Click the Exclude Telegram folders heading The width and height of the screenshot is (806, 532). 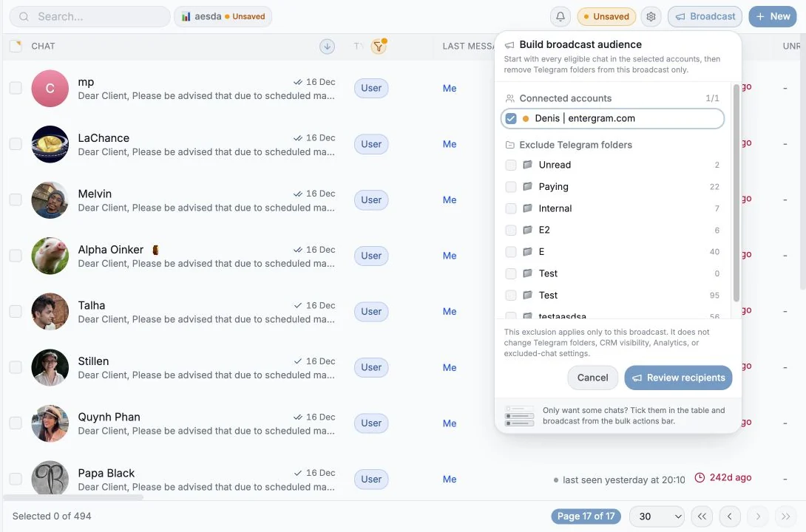pos(575,145)
